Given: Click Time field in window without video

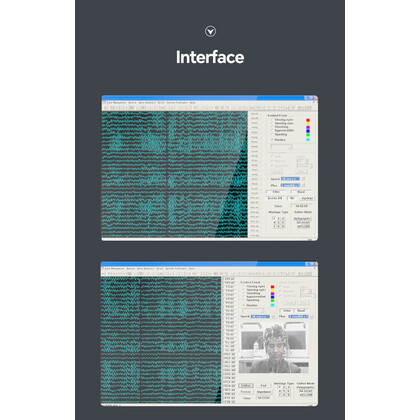Looking at the screenshot, I should (x=301, y=206).
